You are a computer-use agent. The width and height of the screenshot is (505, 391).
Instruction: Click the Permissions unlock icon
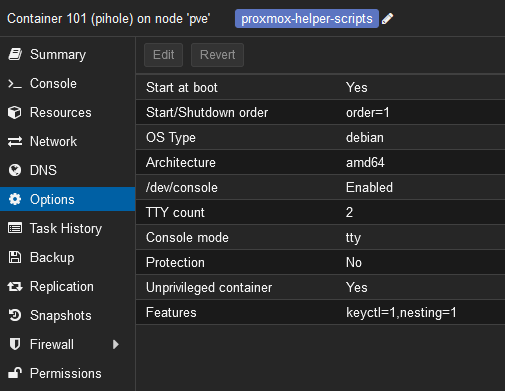pyautogui.click(x=15, y=373)
